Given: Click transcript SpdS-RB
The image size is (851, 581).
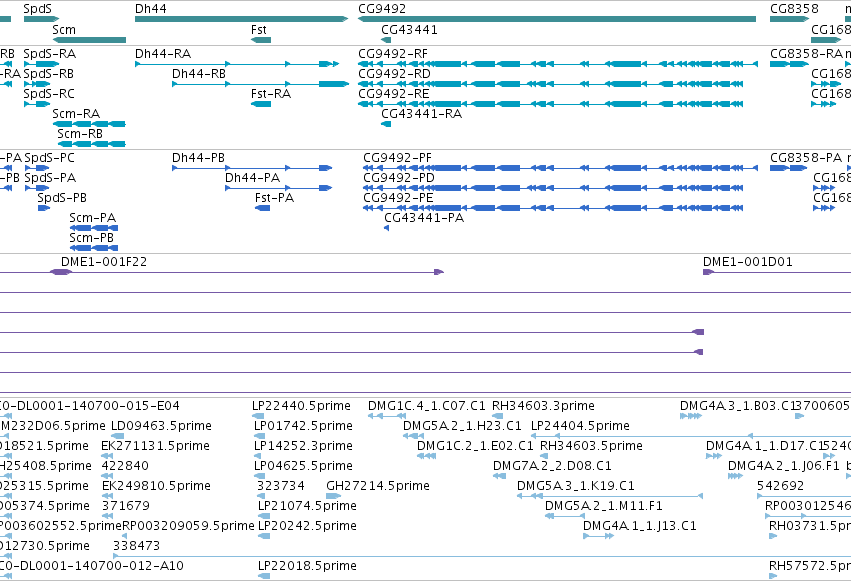Looking at the screenshot, I should coord(35,84).
